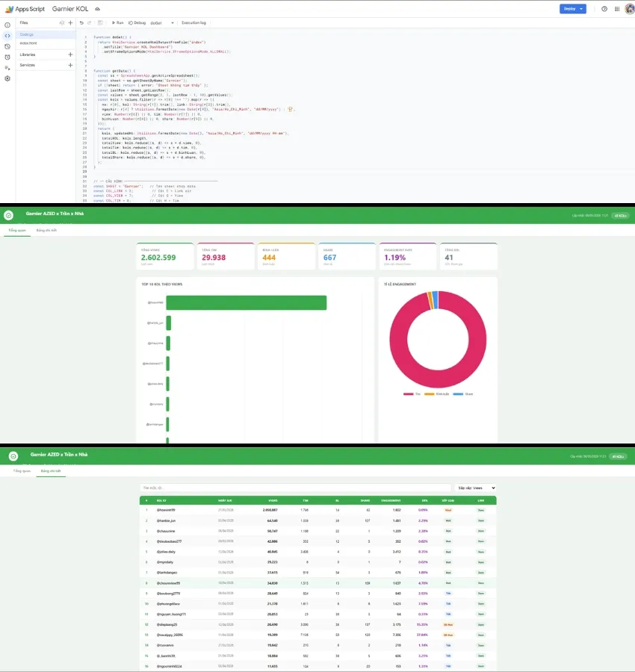635x672 pixels.
Task: Click the 41 Tổng KOL card
Action: pyautogui.click(x=468, y=256)
